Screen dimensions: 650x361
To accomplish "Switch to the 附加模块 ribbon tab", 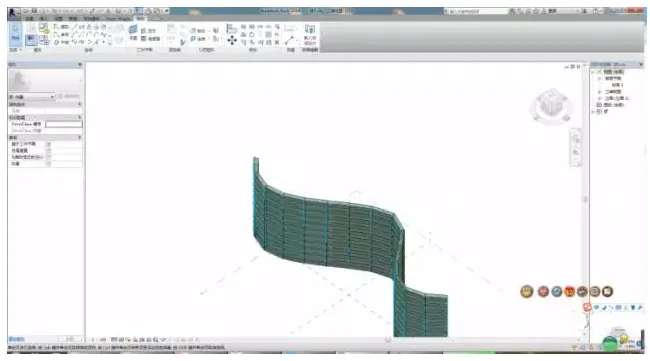I will (91, 19).
